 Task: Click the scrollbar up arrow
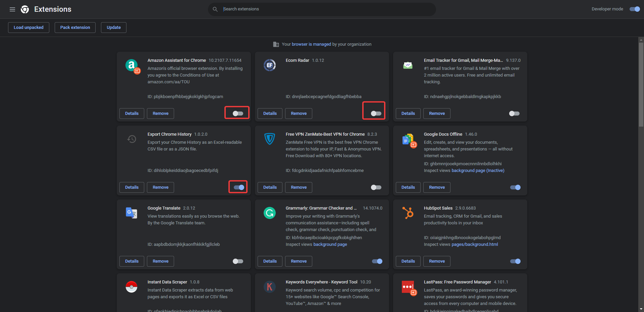pos(641,40)
